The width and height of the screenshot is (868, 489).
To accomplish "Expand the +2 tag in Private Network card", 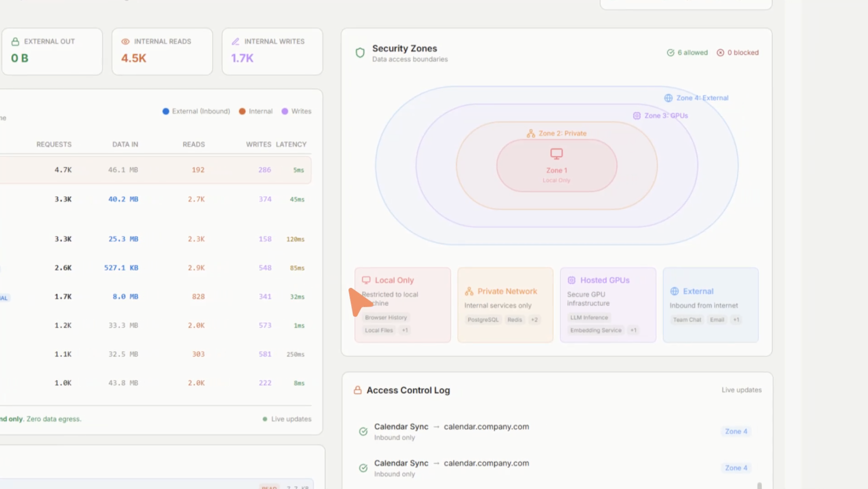I will pyautogui.click(x=534, y=320).
